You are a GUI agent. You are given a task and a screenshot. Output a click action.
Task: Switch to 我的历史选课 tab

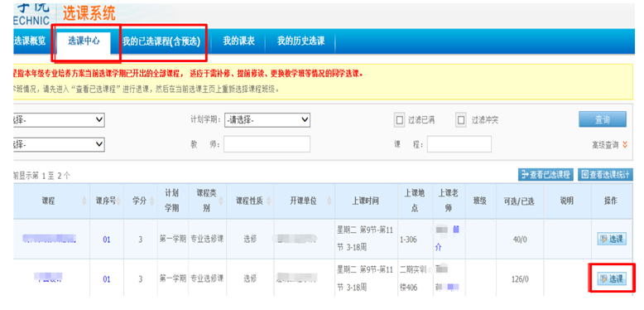(x=300, y=41)
